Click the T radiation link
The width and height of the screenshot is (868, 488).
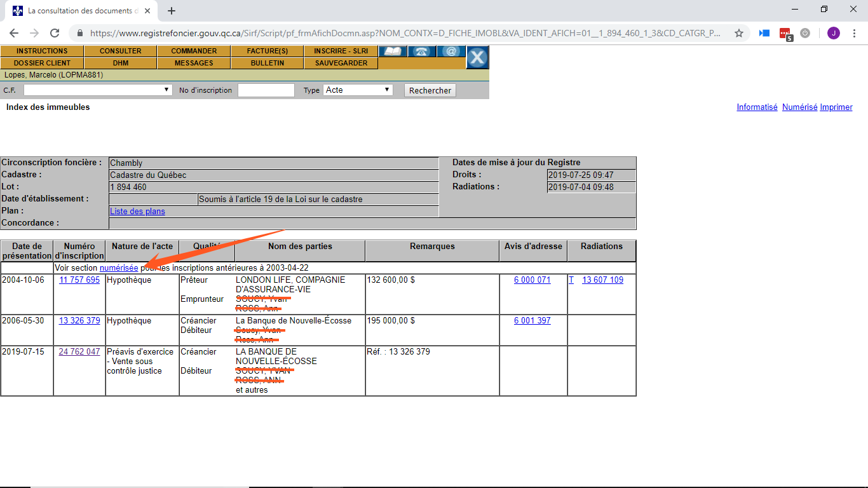point(571,280)
